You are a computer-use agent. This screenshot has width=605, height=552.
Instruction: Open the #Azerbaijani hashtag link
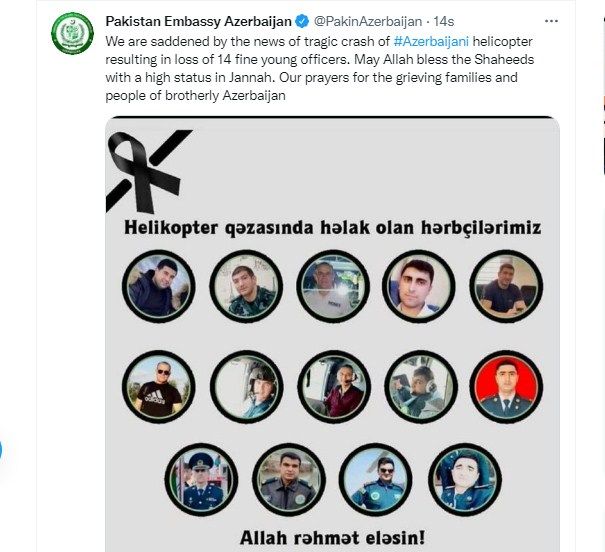(431, 41)
